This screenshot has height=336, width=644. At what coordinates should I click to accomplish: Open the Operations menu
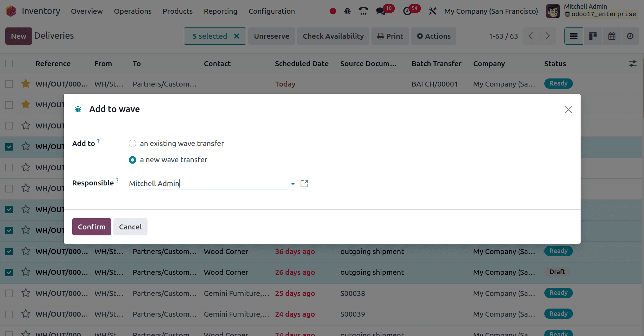(133, 11)
